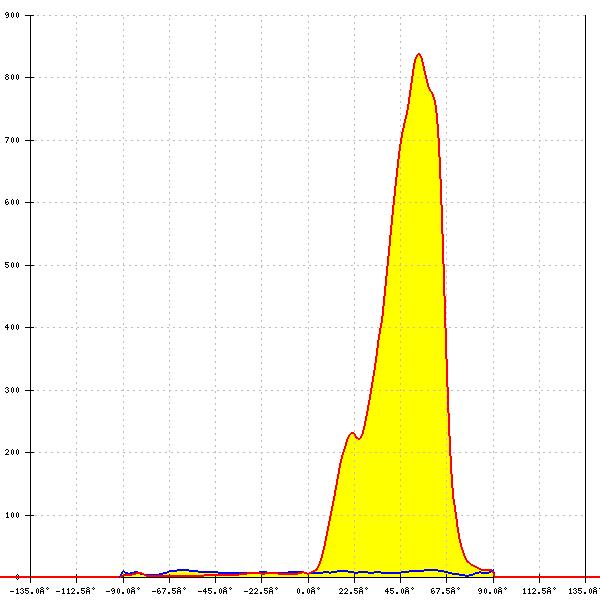Click the -135.0 x-axis label
The image size is (600, 600).
[30, 591]
